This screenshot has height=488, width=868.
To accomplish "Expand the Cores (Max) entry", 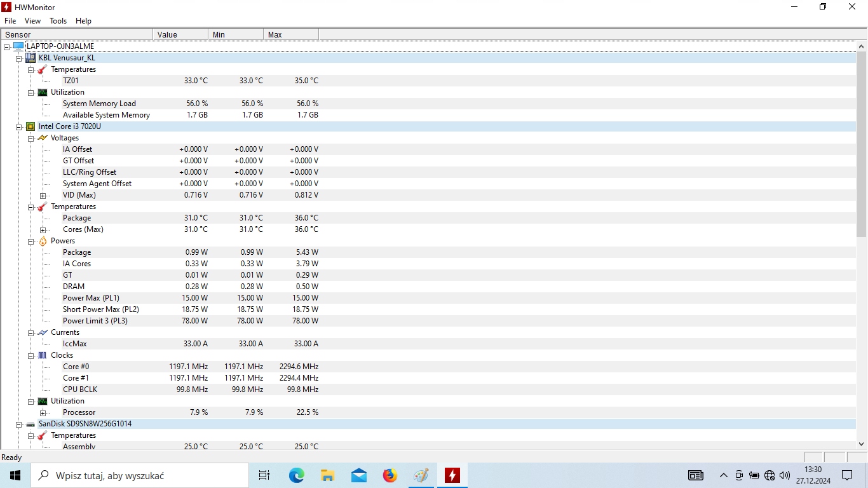I will click(x=43, y=230).
